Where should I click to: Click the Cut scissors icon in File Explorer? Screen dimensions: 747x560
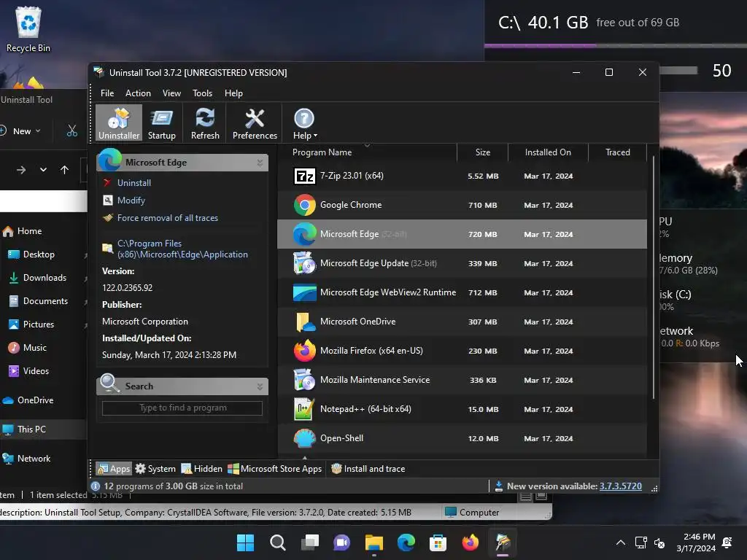[x=72, y=131]
